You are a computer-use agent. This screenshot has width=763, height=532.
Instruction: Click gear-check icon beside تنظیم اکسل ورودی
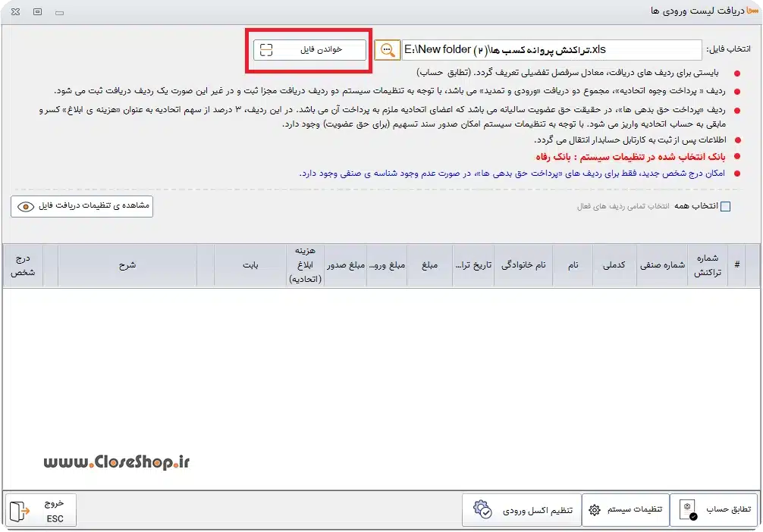pyautogui.click(x=482, y=509)
